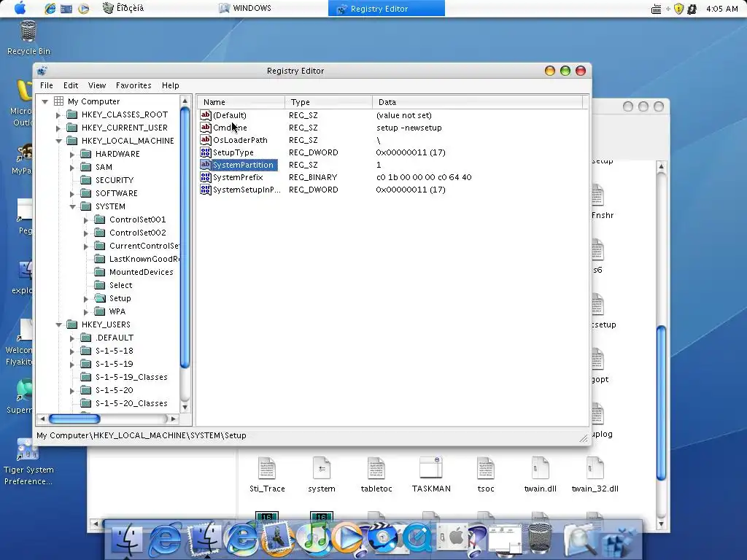The width and height of the screenshot is (747, 560).
Task: Click open Setup key folder icon
Action: point(99,298)
